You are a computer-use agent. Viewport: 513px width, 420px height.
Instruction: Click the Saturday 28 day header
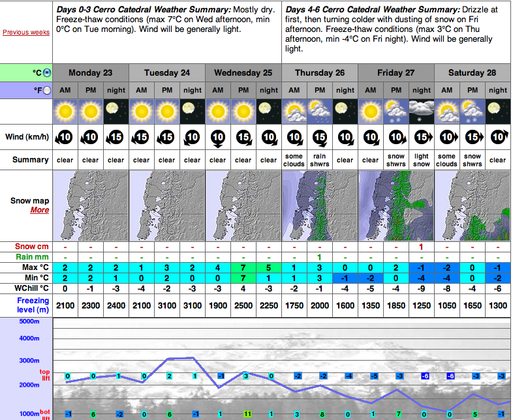[x=473, y=72]
